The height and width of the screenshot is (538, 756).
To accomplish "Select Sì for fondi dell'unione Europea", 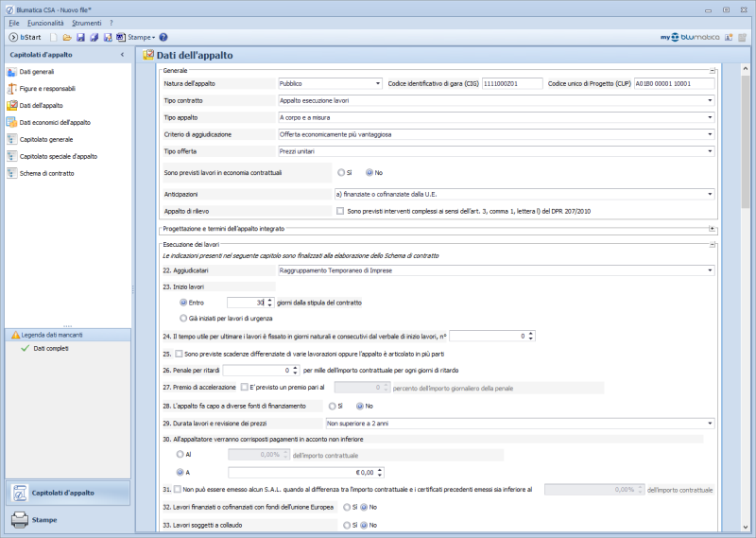I will [x=347, y=507].
